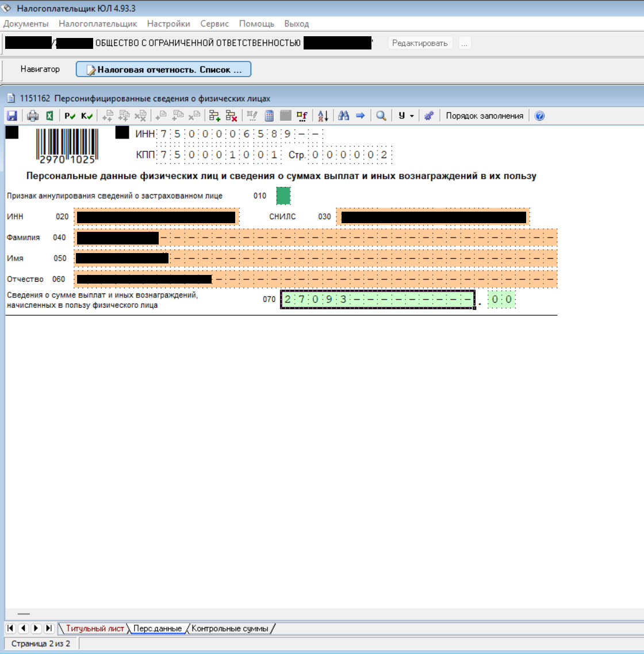Add a page with the first plus-page icon
The image size is (644, 654).
coord(108,116)
